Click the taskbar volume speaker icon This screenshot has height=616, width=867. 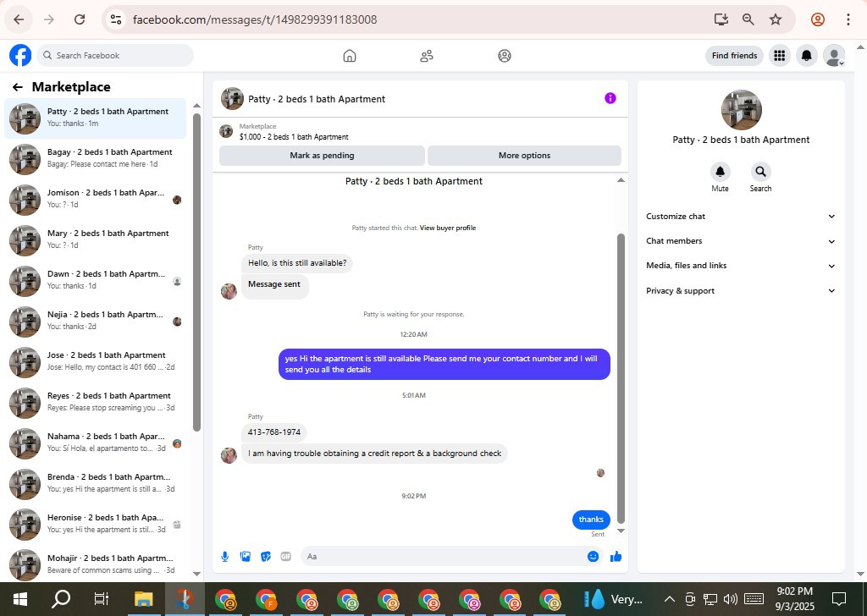pos(731,599)
